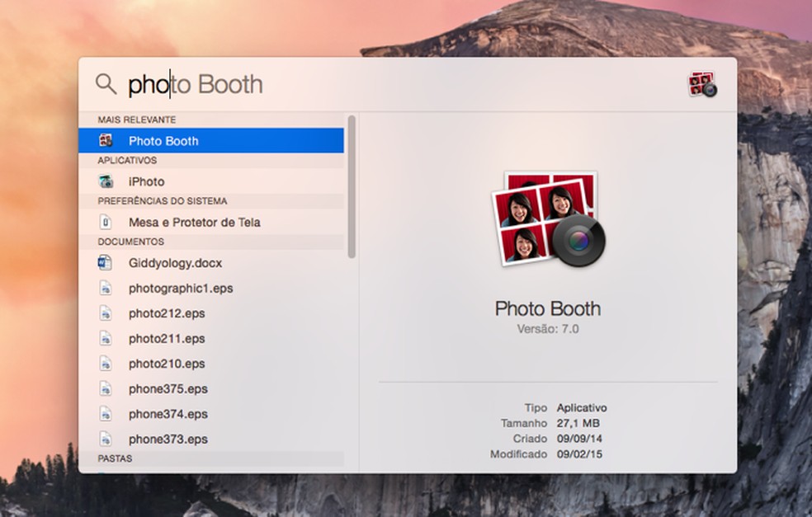
Task: Click the Photo Booth title in preview
Action: [x=548, y=308]
